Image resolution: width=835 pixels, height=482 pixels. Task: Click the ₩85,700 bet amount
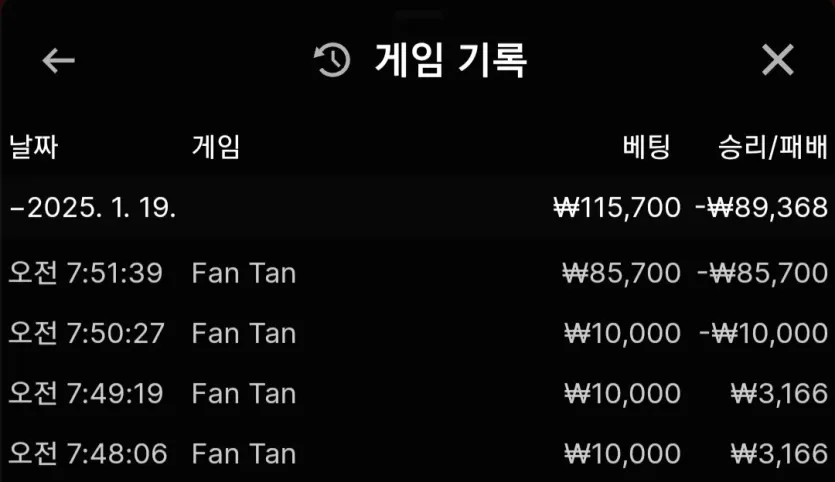[x=621, y=273]
